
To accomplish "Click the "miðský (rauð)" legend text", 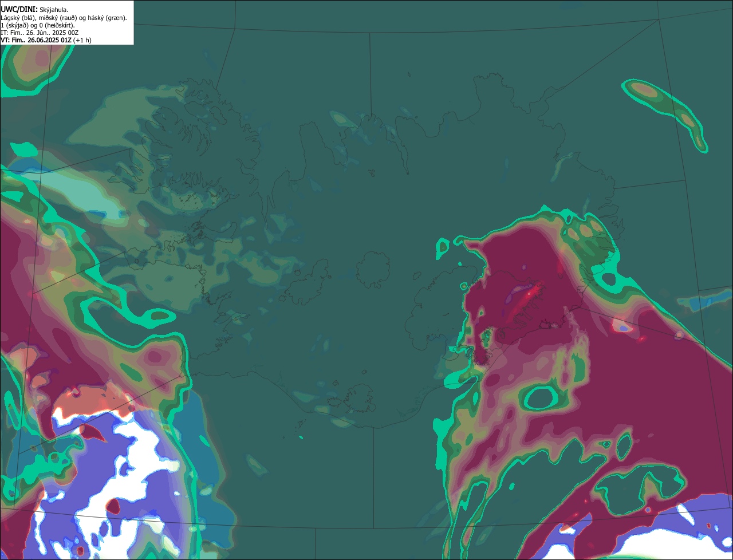I will coord(58,18).
